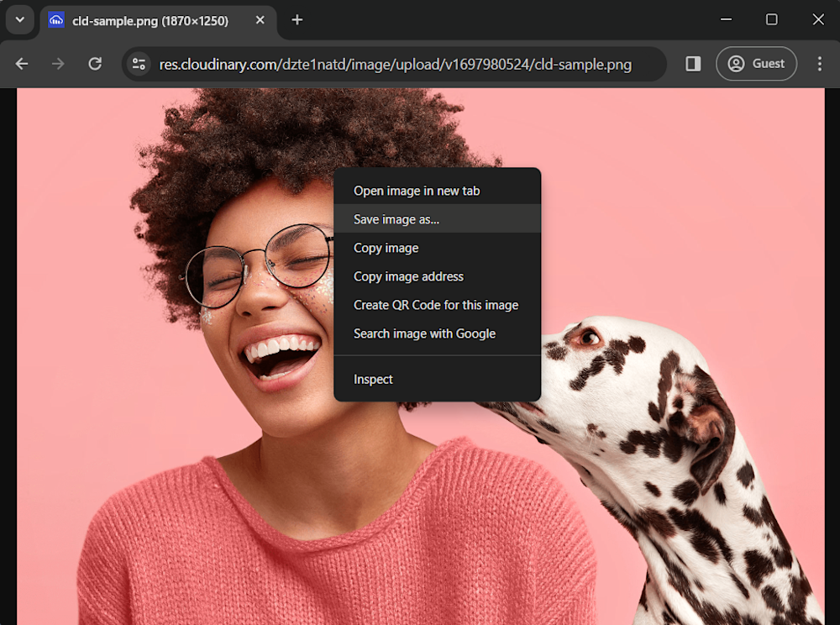Click the back navigation arrow

click(x=22, y=64)
